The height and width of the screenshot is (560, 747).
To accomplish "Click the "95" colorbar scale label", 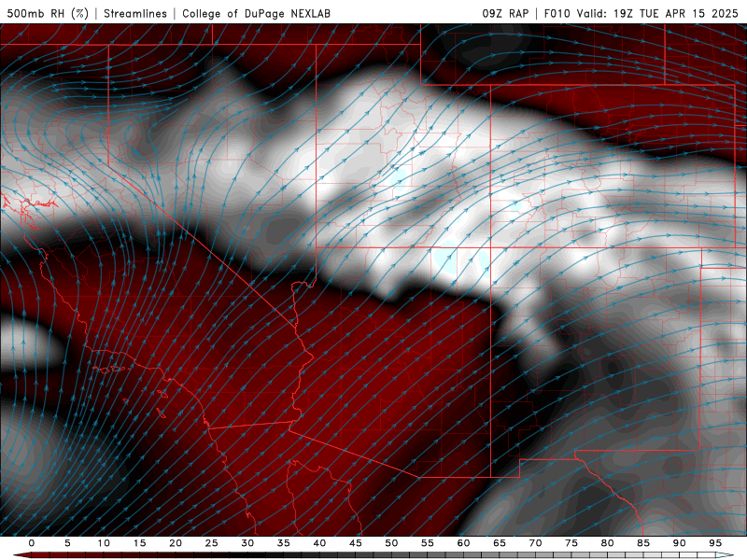I will (x=714, y=543).
